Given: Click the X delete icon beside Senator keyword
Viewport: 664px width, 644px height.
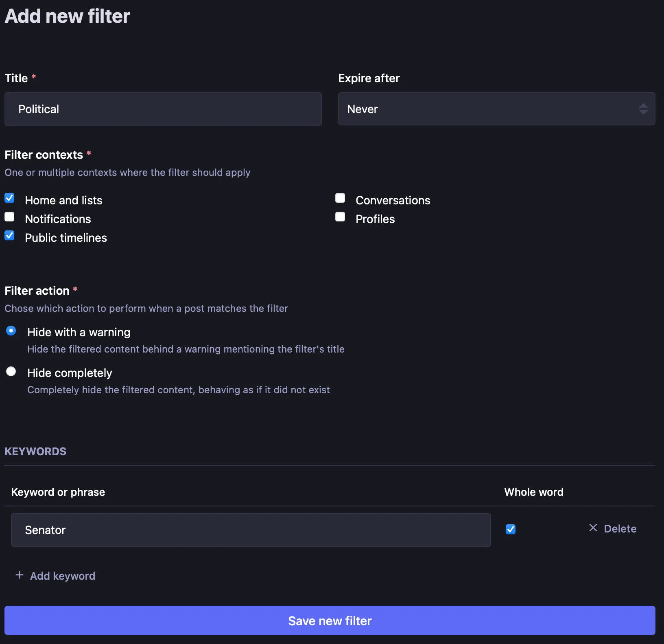Looking at the screenshot, I should [593, 528].
